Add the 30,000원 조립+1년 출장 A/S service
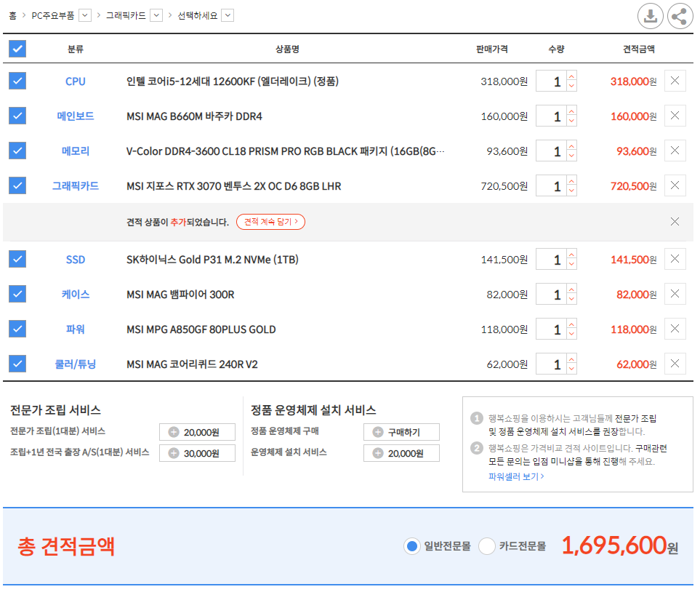Viewport: 700px width, 592px height. 197,453
